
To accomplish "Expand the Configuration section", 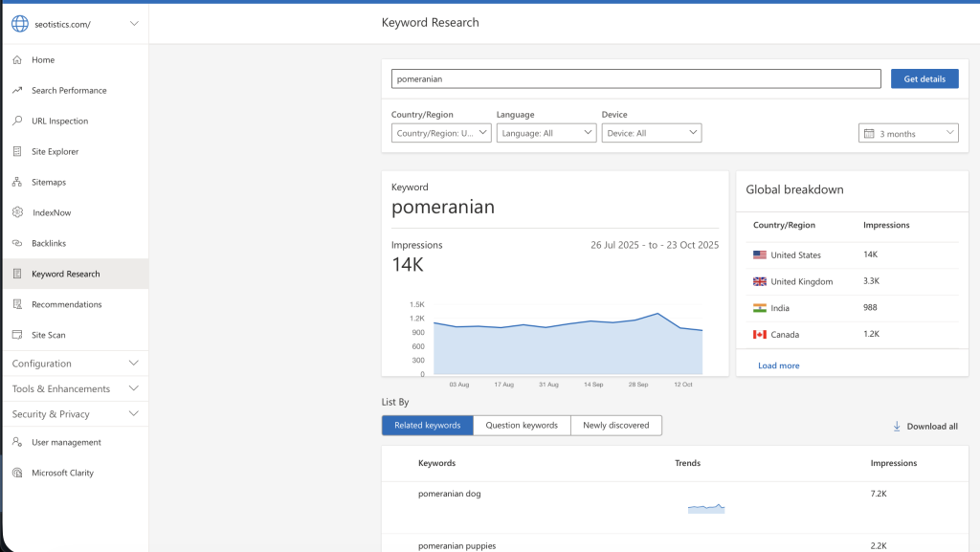I will pos(75,364).
